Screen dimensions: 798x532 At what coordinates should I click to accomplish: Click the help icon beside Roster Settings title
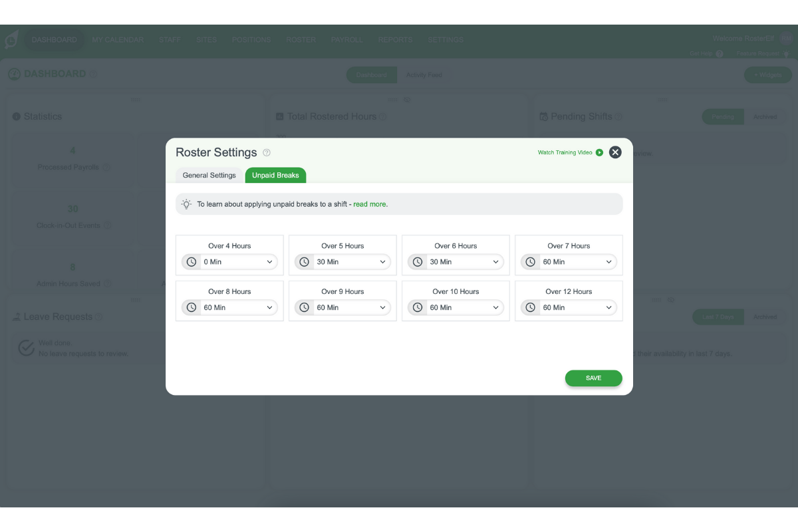point(267,153)
